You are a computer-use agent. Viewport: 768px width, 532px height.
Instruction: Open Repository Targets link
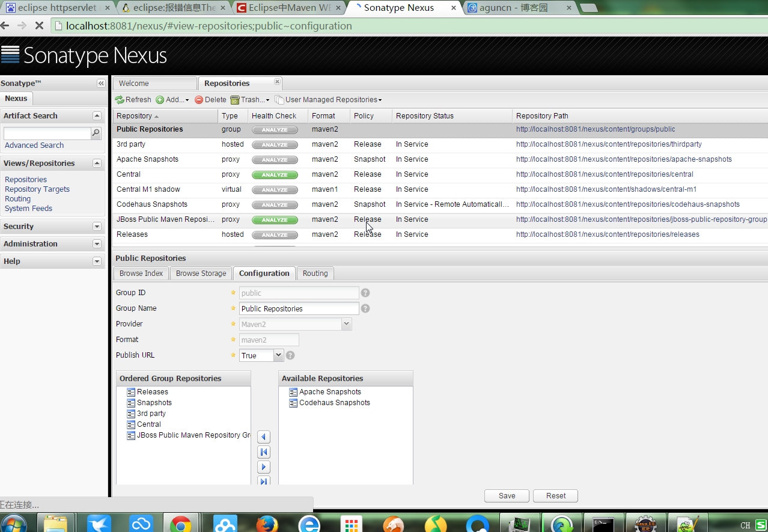[x=37, y=189]
